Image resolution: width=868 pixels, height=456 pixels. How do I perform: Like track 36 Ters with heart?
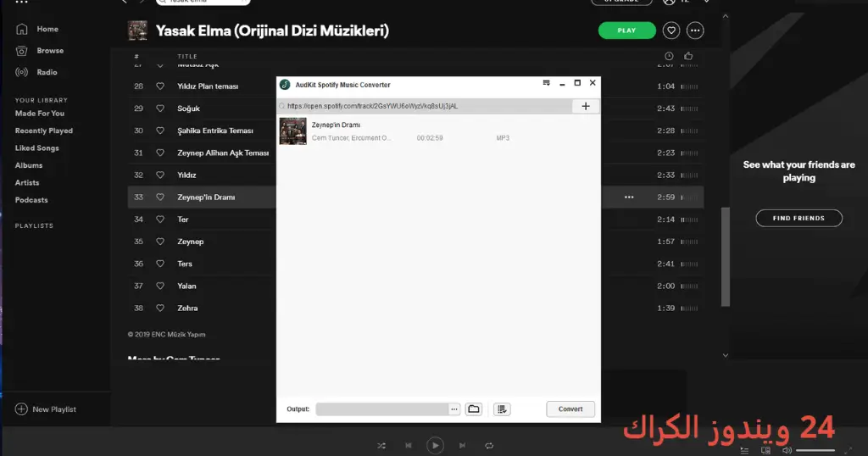pyautogui.click(x=160, y=264)
